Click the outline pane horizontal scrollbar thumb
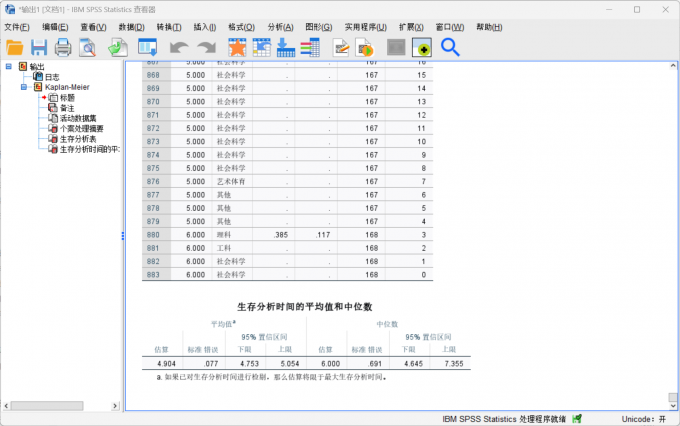680x426 pixels. tap(47, 406)
